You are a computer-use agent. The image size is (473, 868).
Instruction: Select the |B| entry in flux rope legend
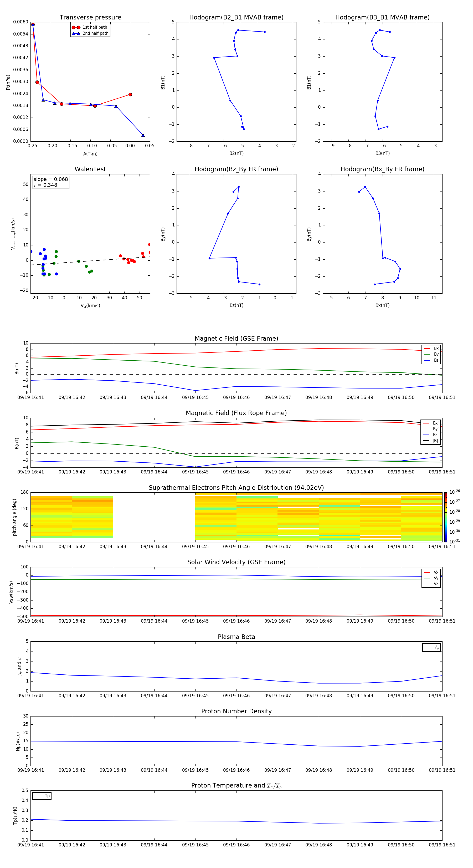(431, 441)
